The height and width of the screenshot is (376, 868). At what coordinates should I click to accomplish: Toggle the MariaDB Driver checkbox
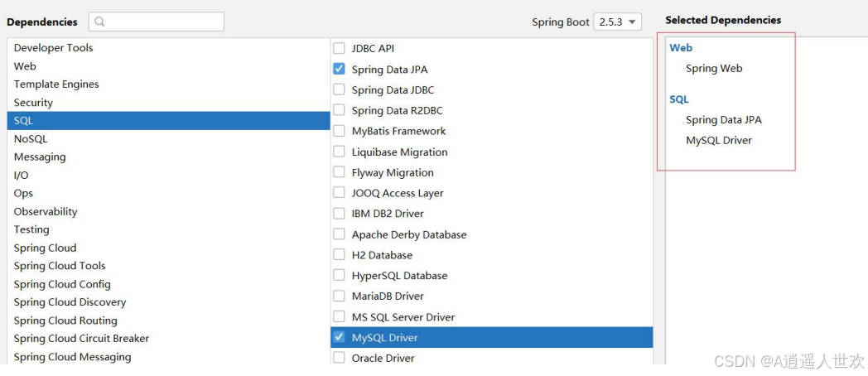pos(339,296)
